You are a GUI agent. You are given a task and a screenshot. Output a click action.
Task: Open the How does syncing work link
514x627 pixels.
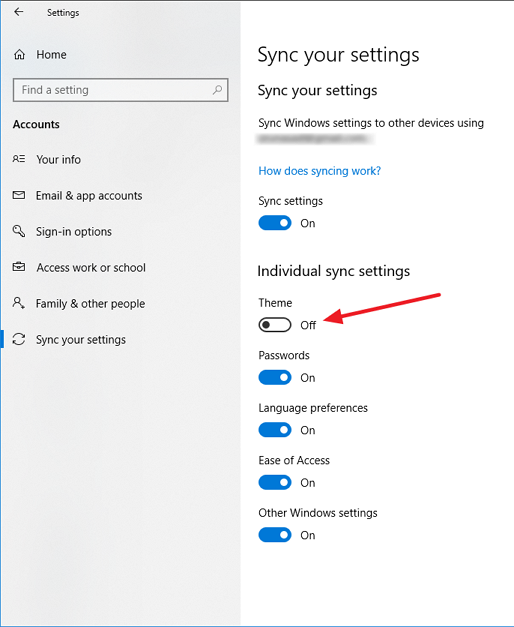coord(320,171)
